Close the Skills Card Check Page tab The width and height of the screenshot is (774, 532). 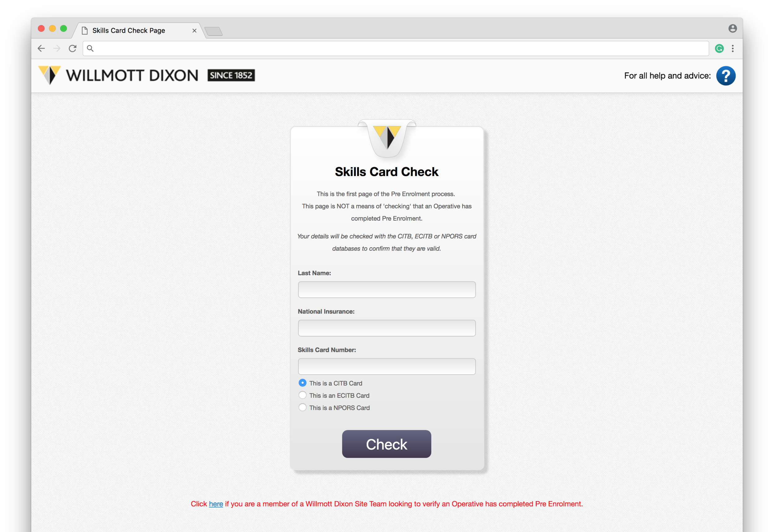[194, 31]
